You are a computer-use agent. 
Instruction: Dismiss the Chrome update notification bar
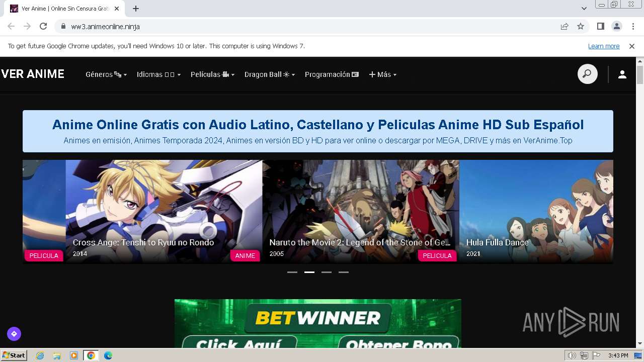pyautogui.click(x=632, y=46)
